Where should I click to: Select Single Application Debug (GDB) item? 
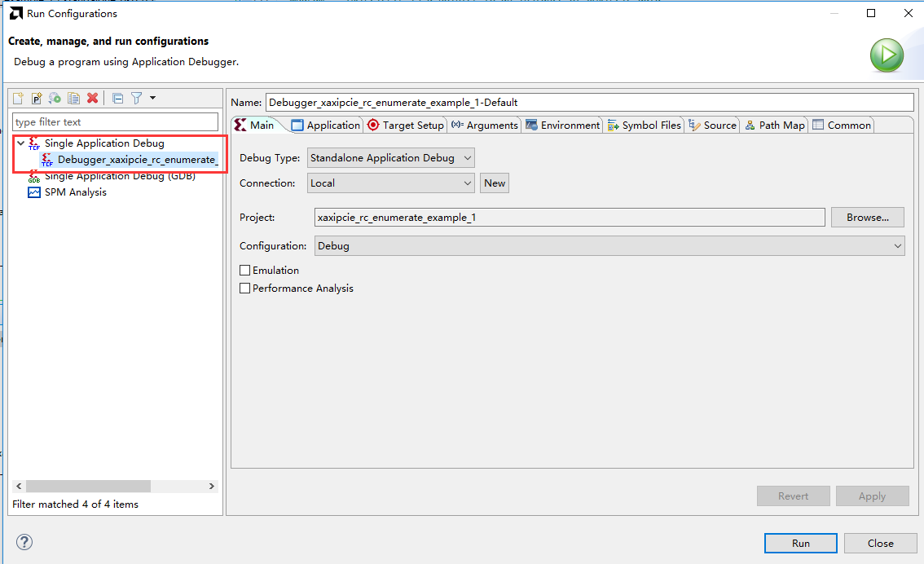[121, 176]
